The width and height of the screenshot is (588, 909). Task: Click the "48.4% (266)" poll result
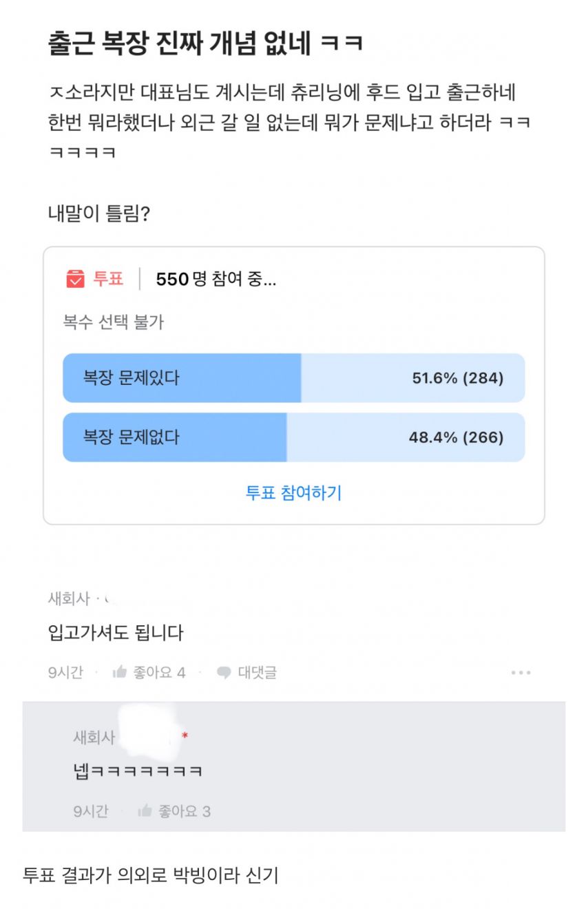pos(456,437)
